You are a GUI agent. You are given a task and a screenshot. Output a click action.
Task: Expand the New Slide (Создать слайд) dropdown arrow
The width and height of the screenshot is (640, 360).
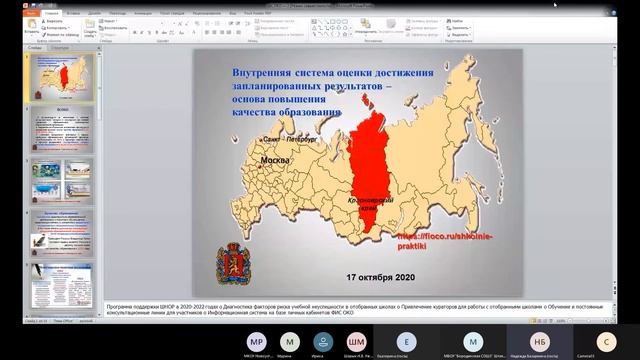pyautogui.click(x=95, y=36)
